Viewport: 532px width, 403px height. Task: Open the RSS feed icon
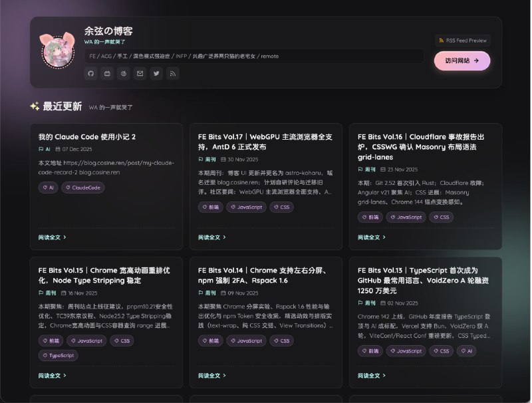[x=172, y=73]
